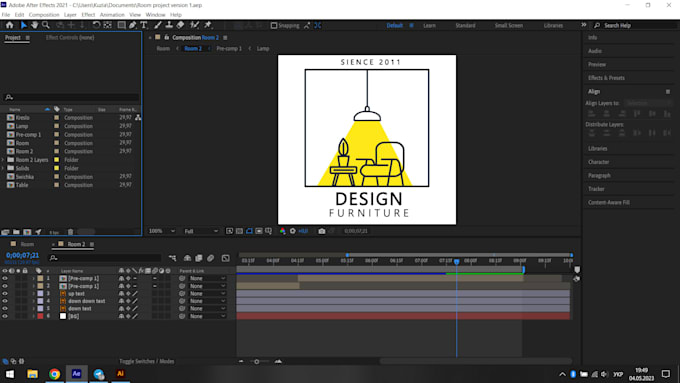
Task: Click the current time 0;00;07;21 display
Action: pos(23,255)
